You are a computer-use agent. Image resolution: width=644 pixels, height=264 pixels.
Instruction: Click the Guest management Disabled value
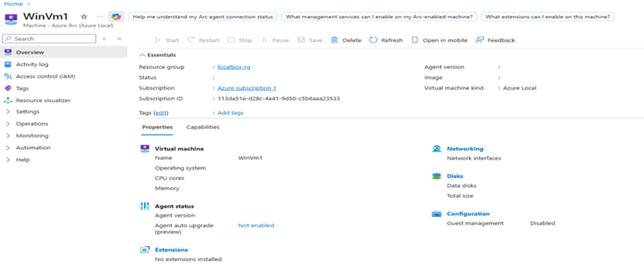542,223
